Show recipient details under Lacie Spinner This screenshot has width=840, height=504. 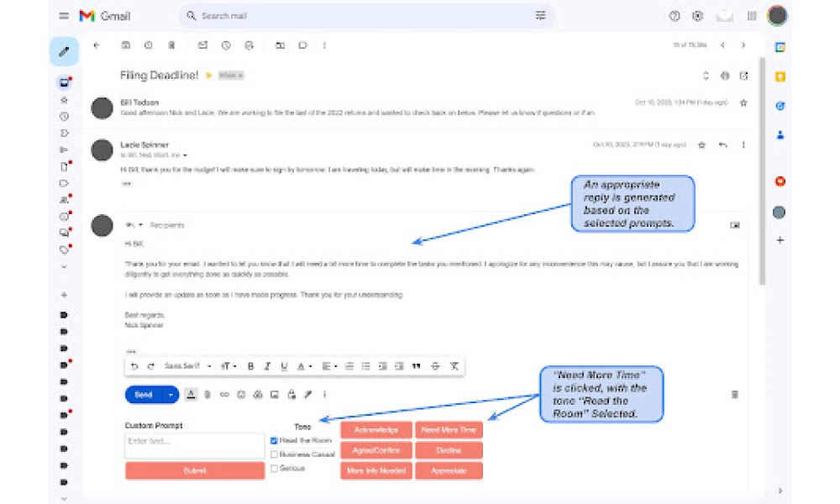[186, 155]
